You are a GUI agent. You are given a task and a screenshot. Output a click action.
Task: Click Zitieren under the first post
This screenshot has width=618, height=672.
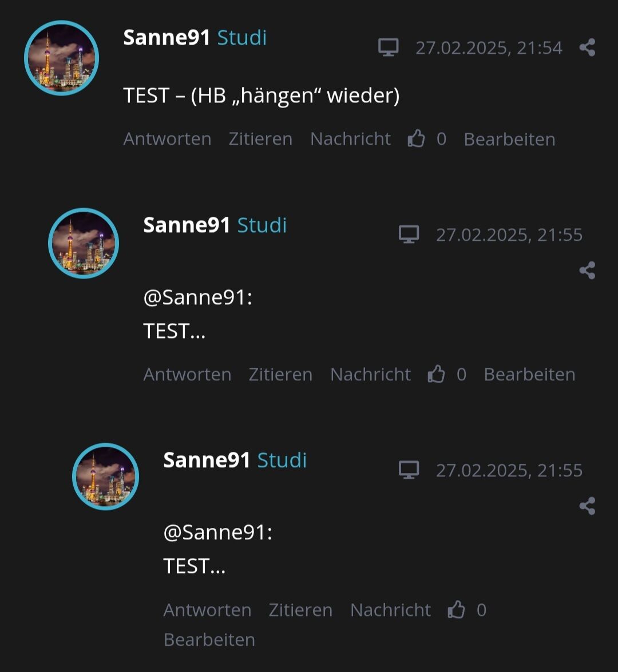tap(260, 140)
